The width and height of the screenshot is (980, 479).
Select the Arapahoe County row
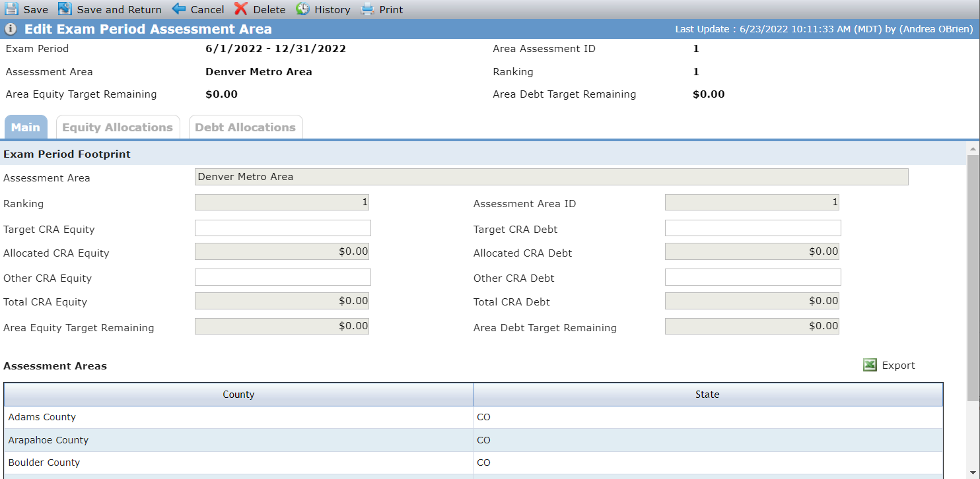pyautogui.click(x=473, y=440)
